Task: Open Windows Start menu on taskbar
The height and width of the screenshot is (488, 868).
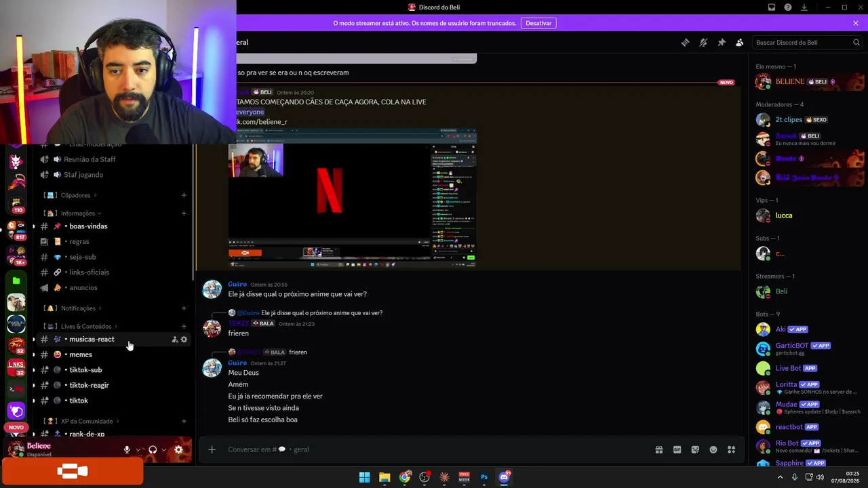Action: pos(364,477)
